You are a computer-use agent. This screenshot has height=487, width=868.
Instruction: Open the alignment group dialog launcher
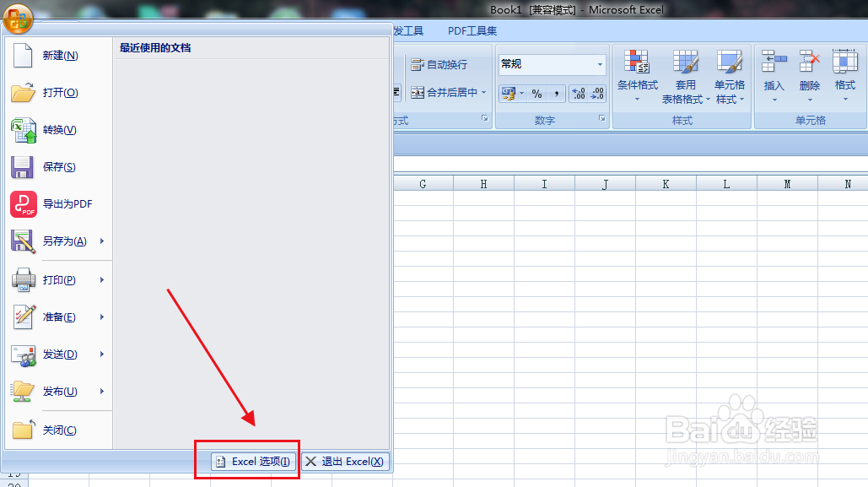click(484, 118)
